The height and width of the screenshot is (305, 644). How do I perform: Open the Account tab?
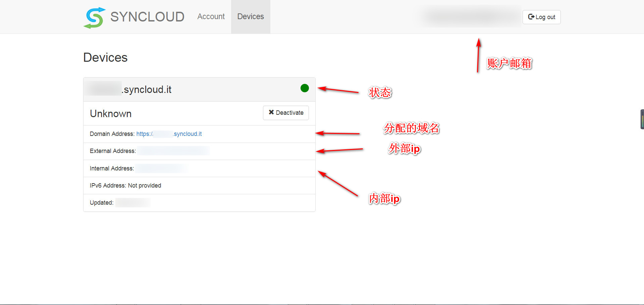coord(211,16)
